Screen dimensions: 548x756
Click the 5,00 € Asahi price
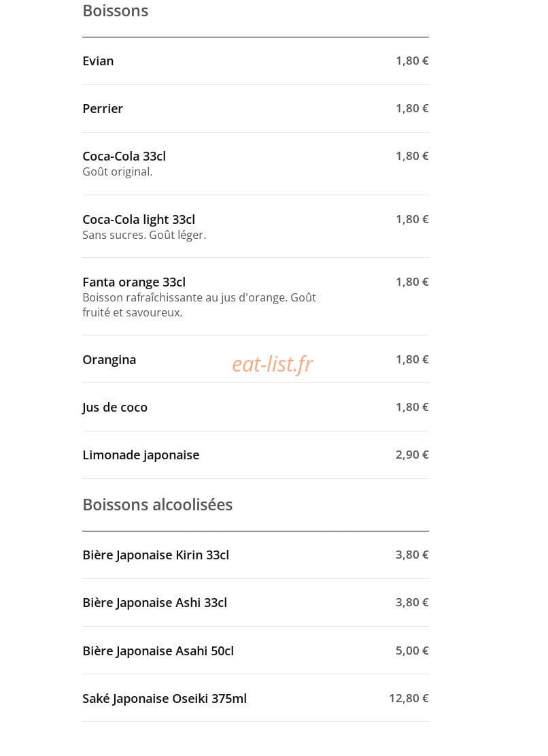[x=412, y=651]
